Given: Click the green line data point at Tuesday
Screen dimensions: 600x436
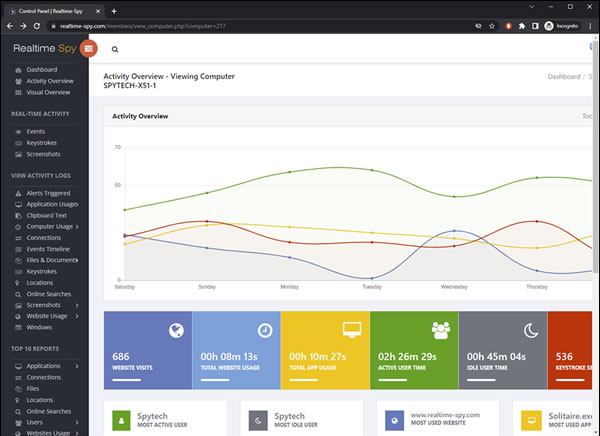Looking at the screenshot, I should pos(372,170).
